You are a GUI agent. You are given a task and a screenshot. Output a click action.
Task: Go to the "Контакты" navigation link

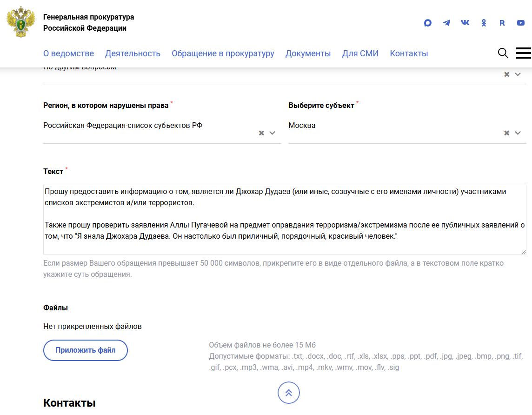coord(409,54)
